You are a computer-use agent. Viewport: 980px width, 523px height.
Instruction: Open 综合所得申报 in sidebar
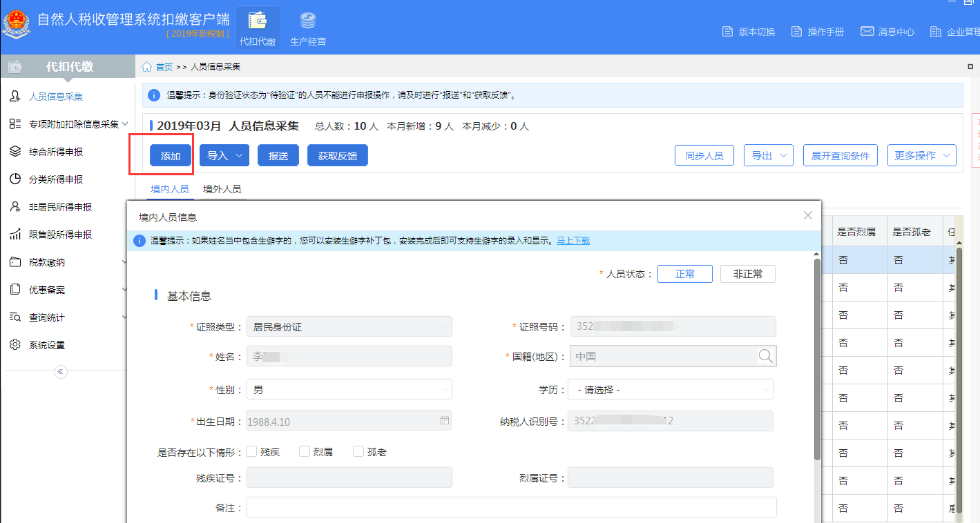[56, 152]
